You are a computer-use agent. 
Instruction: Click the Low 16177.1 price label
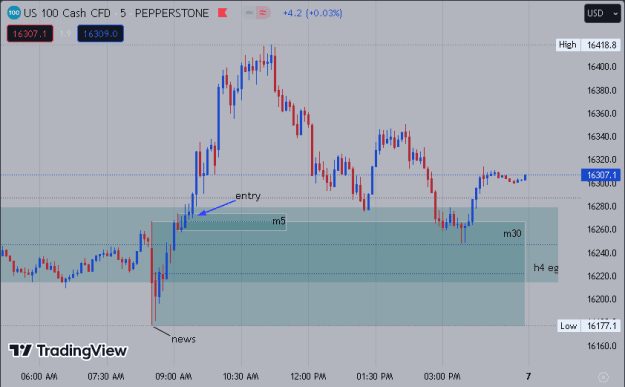[x=588, y=326]
